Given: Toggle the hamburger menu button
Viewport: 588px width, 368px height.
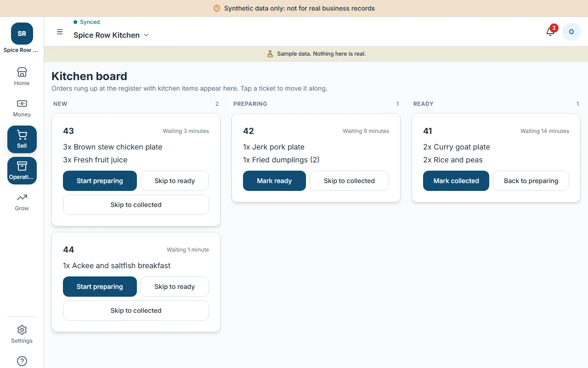Looking at the screenshot, I should 60,32.
